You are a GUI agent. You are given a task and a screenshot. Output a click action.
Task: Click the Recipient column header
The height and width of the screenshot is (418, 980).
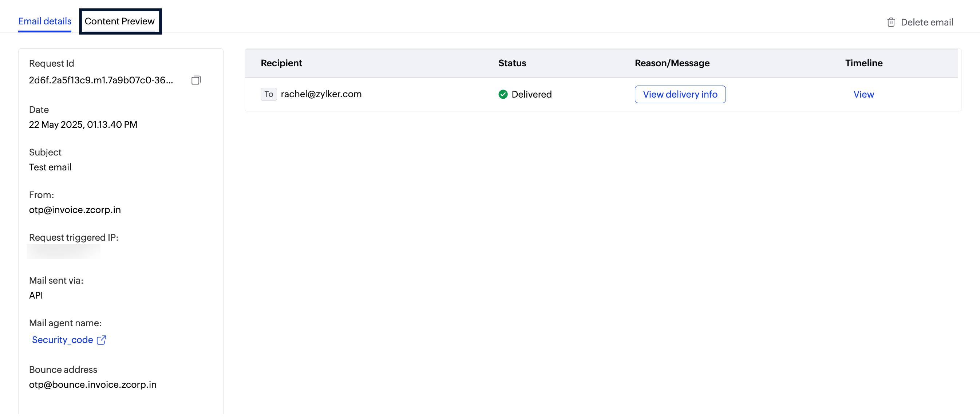coord(281,63)
